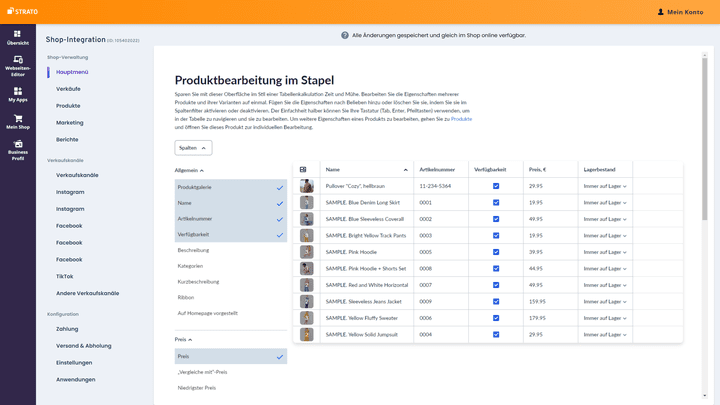Toggle availability for SAMPLE. Yellow Fluffy Sweater
Screen dimensions: 720x405
(x=496, y=318)
